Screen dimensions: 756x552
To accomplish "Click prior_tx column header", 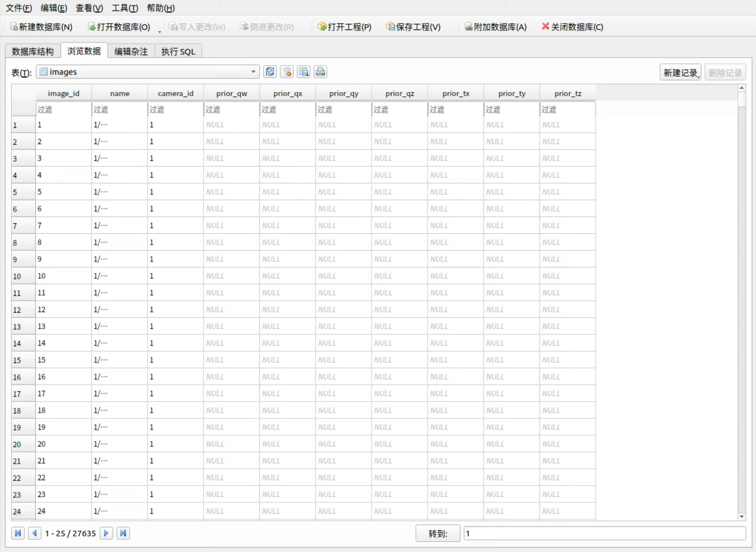I will click(456, 93).
